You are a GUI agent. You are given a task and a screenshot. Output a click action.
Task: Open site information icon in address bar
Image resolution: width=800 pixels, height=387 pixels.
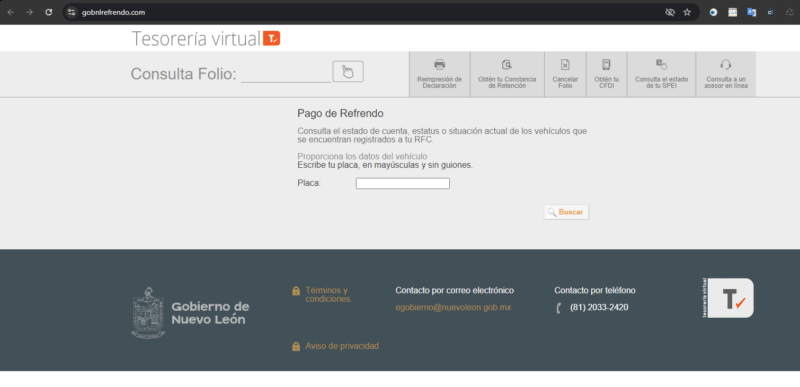[x=71, y=12]
